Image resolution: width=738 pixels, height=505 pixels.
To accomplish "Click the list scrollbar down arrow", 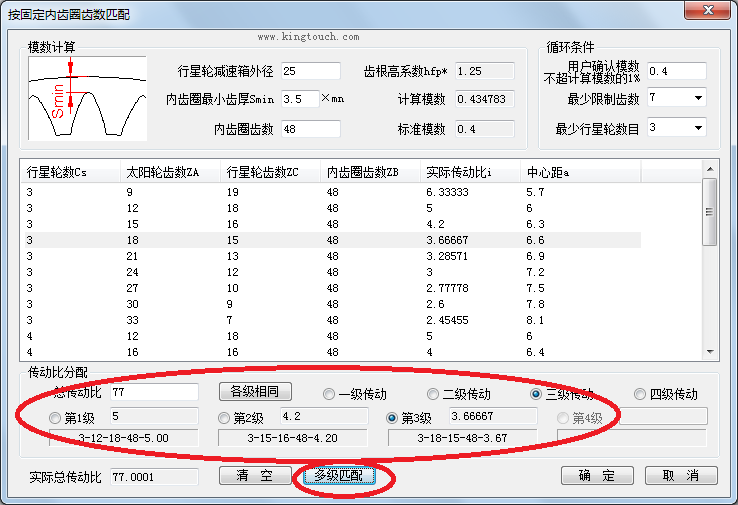I will [710, 352].
